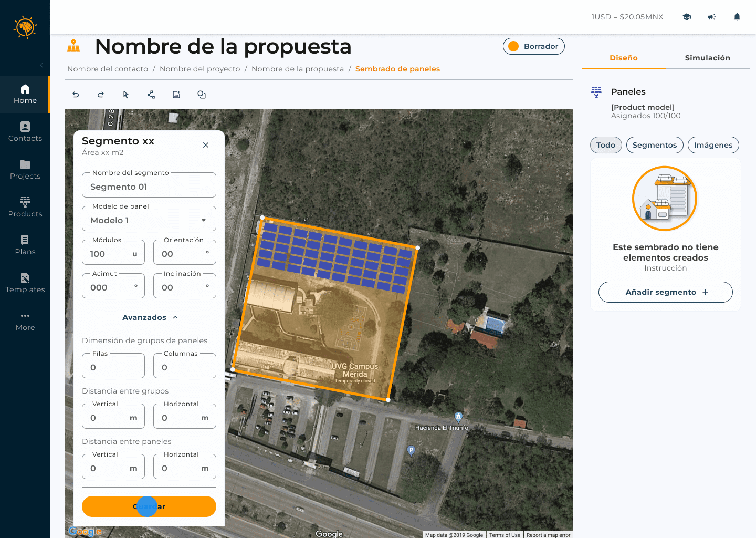The image size is (756, 538).
Task: Click the undo arrow icon
Action: click(76, 95)
